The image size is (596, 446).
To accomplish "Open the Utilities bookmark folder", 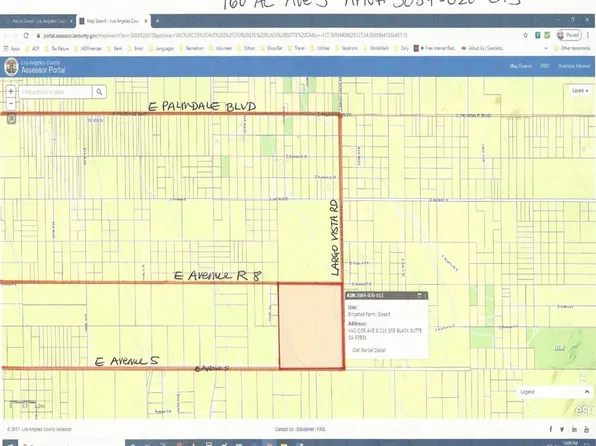I will [x=320, y=48].
